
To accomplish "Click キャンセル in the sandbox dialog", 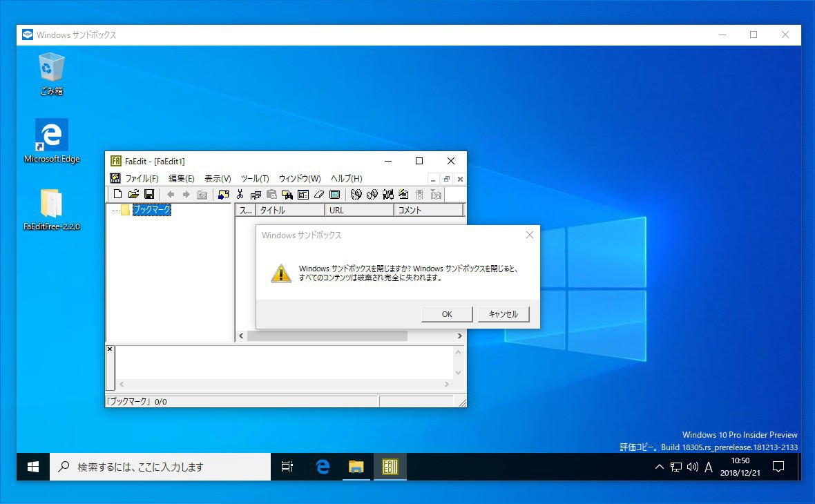I will 503,314.
